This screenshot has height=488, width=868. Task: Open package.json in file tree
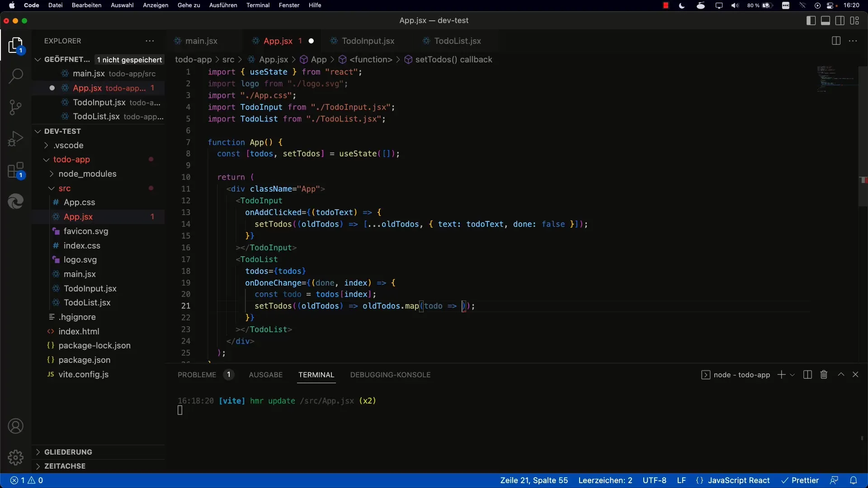[x=84, y=360]
